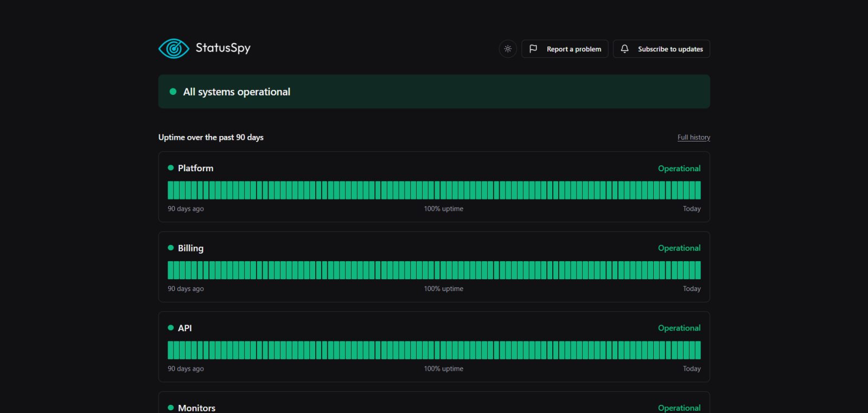The image size is (868, 413).
Task: Toggle the light/dark theme sun icon
Action: click(x=508, y=49)
